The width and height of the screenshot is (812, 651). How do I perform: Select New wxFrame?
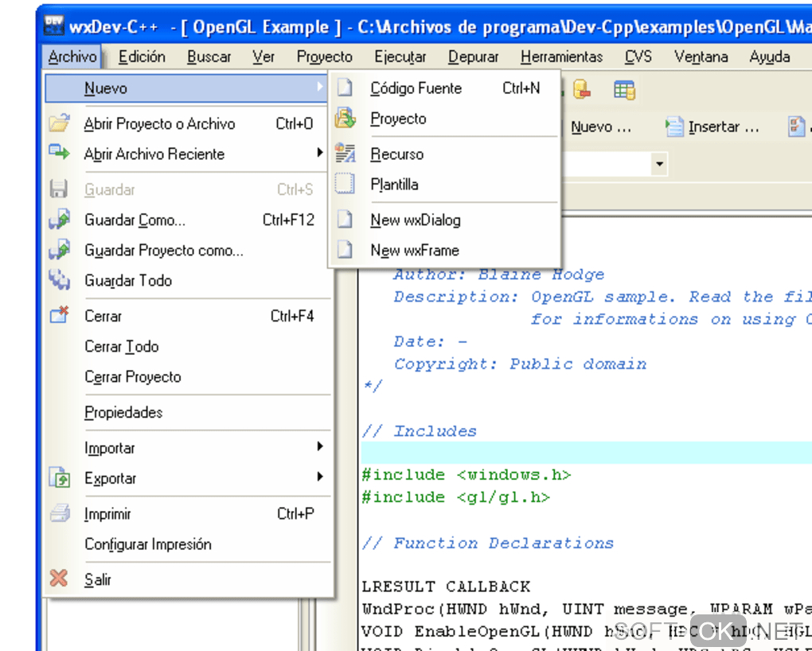pyautogui.click(x=445, y=250)
